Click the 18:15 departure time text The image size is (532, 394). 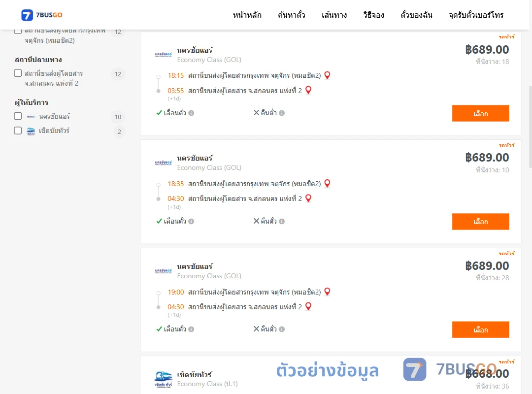pyautogui.click(x=176, y=75)
